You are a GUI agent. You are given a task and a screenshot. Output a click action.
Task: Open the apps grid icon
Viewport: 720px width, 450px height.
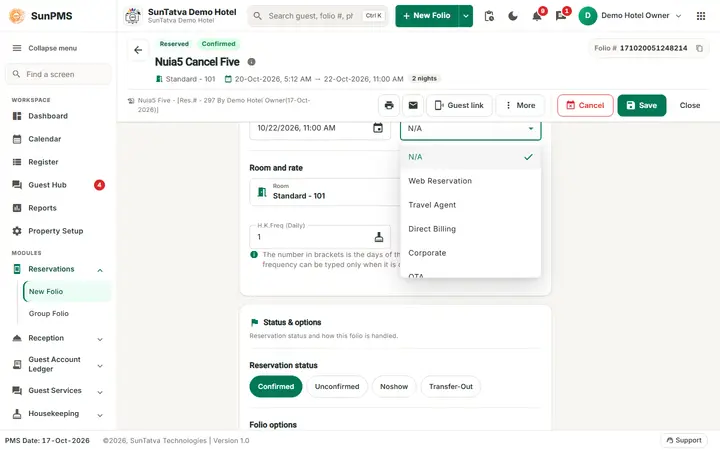tap(701, 16)
